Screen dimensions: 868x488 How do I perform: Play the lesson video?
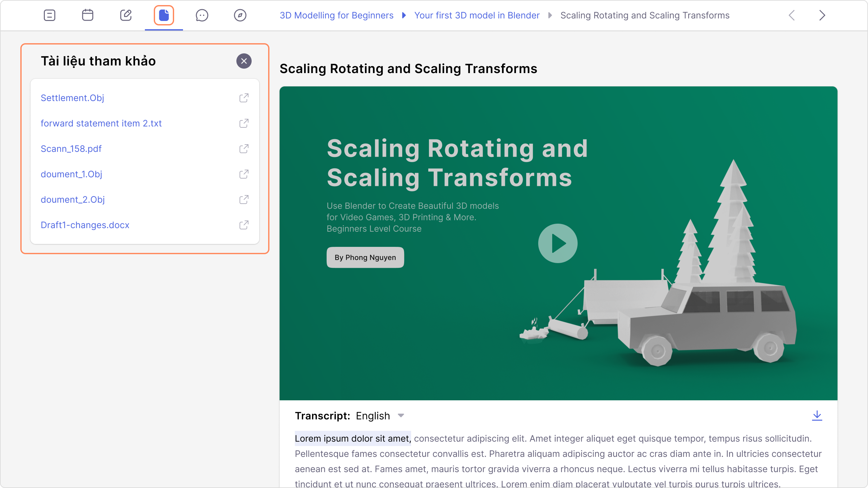click(558, 243)
